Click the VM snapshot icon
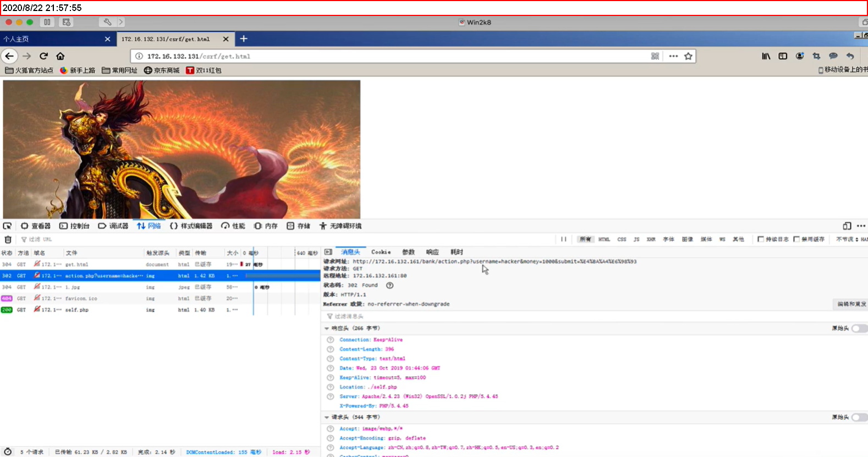Image resolution: width=868 pixels, height=457 pixels. [x=67, y=22]
